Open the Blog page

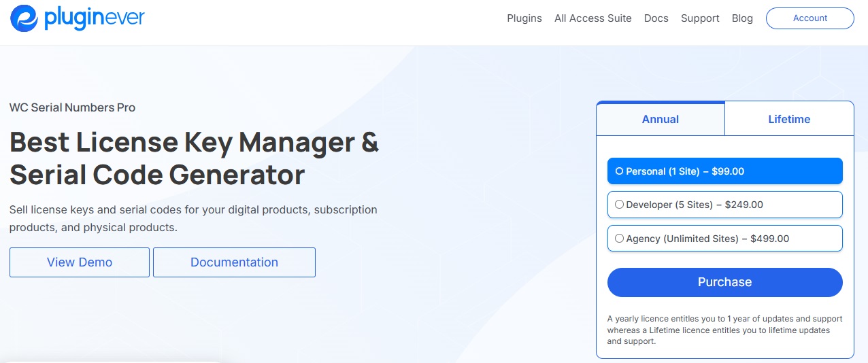(742, 18)
